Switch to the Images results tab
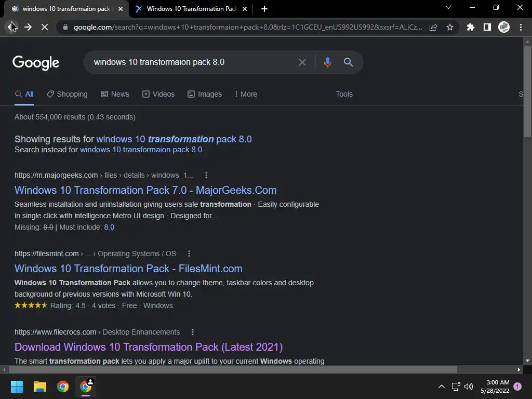The image size is (532, 399). [205, 94]
